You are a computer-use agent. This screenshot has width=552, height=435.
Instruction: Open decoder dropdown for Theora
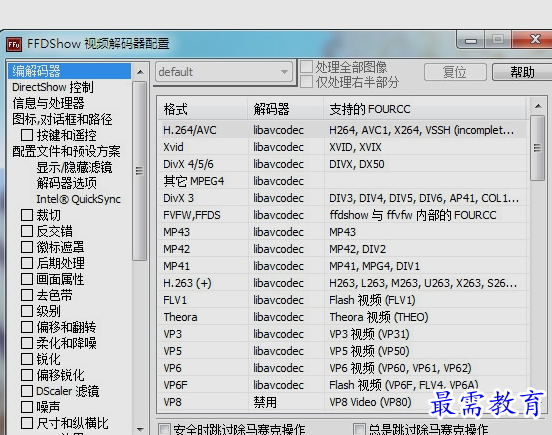click(278, 317)
